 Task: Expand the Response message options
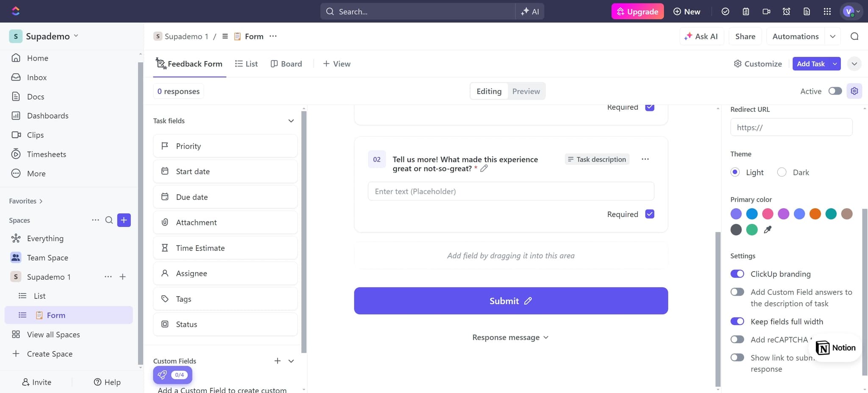(x=546, y=337)
